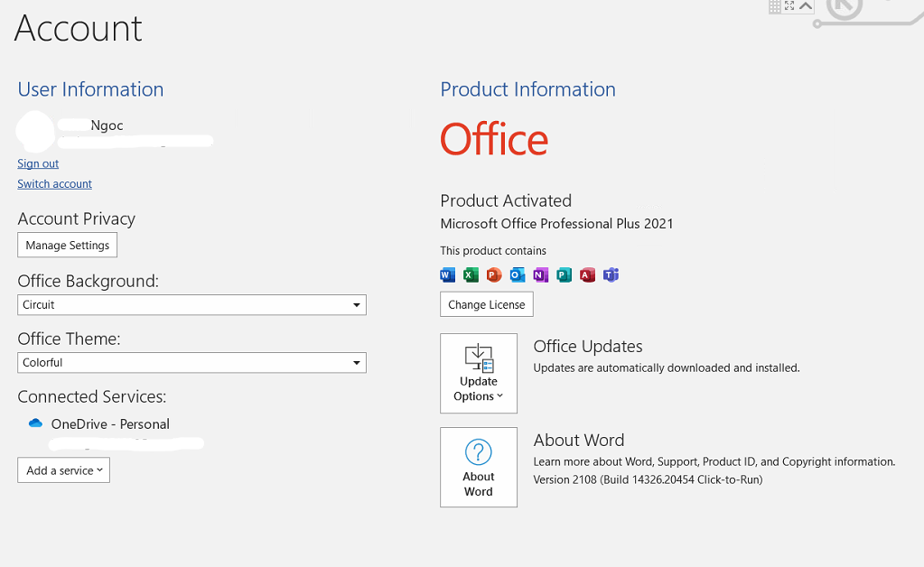
Task: Click the Outlook app icon in the product list
Action: click(x=518, y=275)
